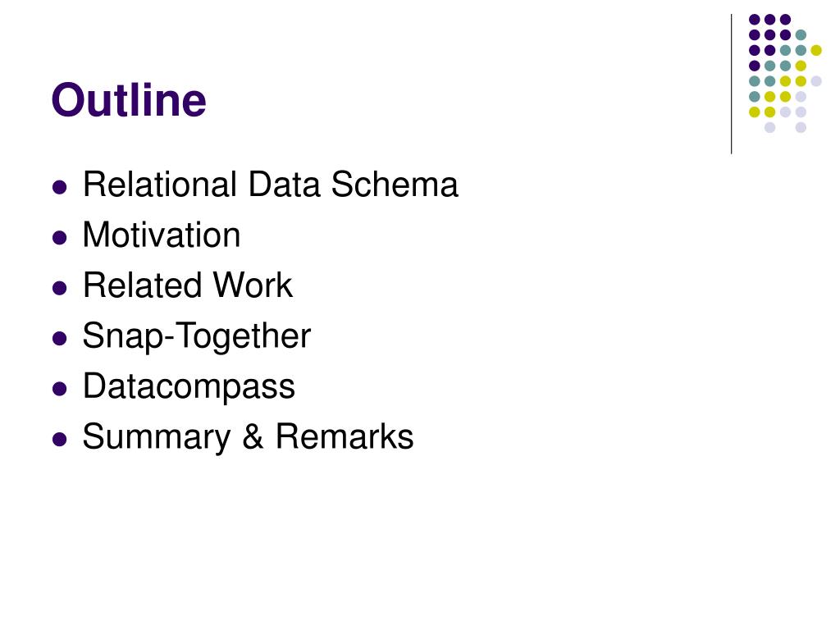The image size is (840, 630).
Task: Click the Outline slide title
Action: coord(129,99)
